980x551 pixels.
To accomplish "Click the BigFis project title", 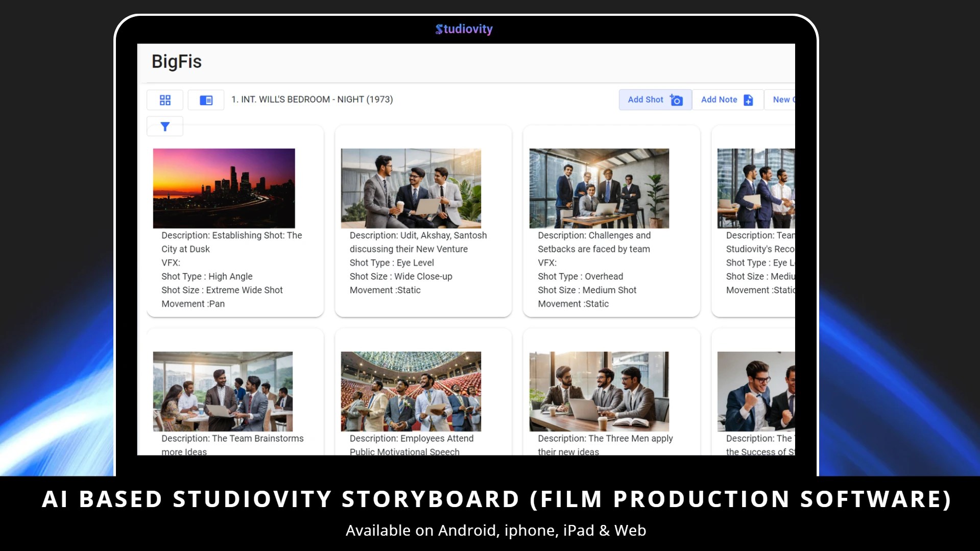I will [x=177, y=62].
